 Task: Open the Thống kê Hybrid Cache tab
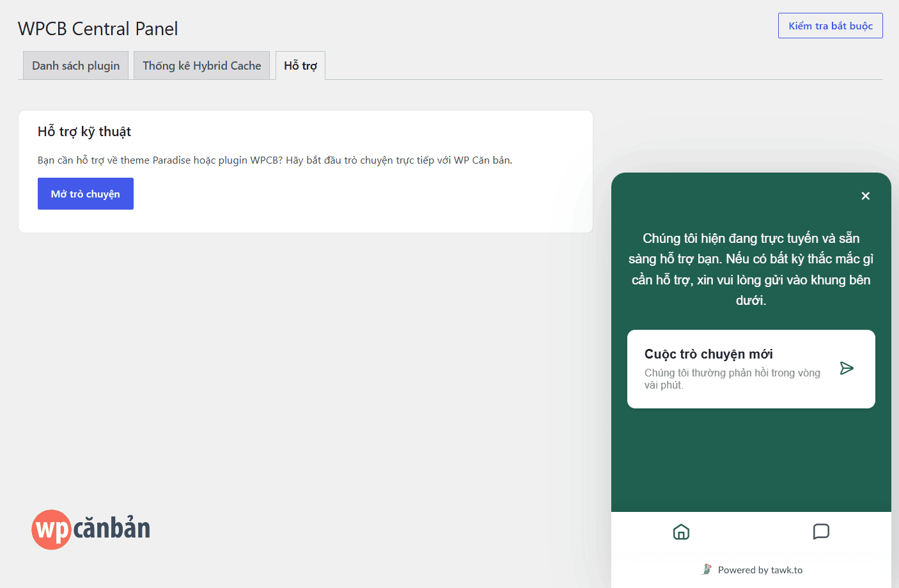point(201,66)
